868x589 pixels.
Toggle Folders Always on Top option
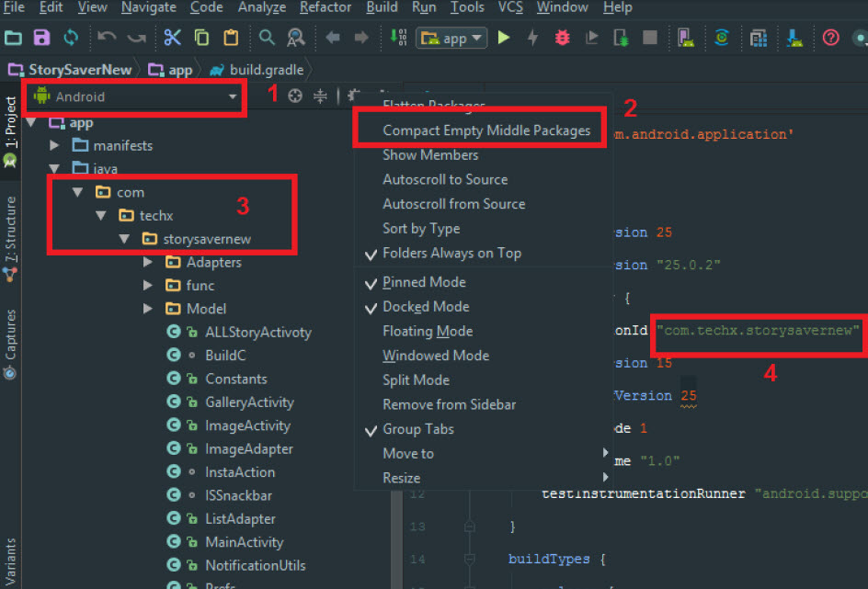(x=451, y=254)
